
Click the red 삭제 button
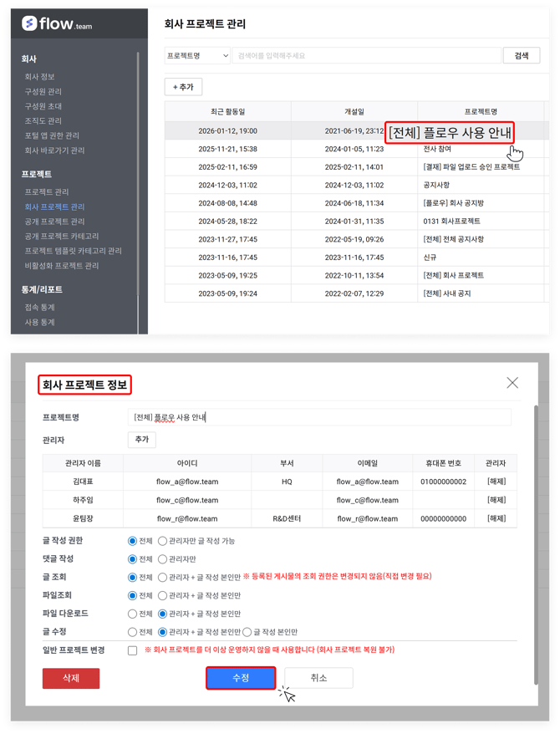click(71, 678)
